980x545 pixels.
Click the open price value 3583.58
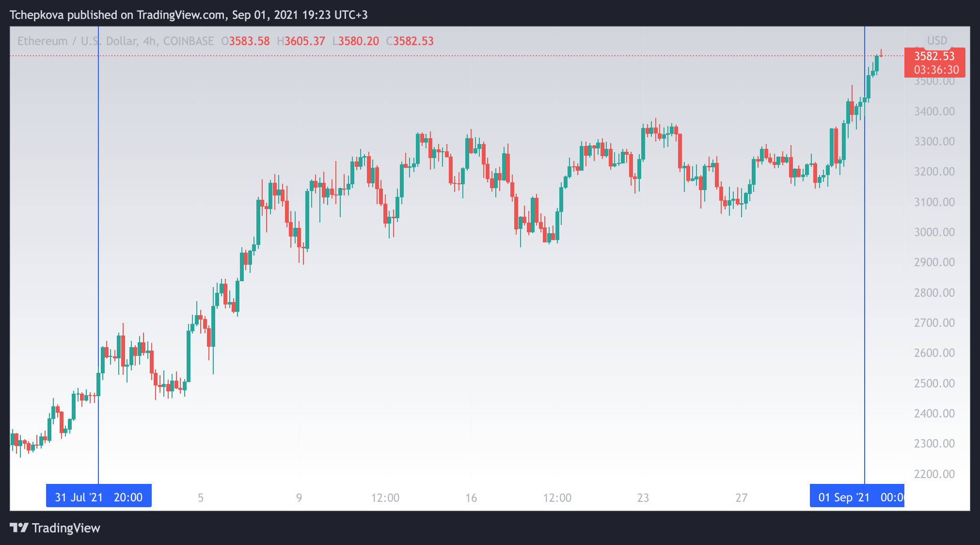[249, 41]
